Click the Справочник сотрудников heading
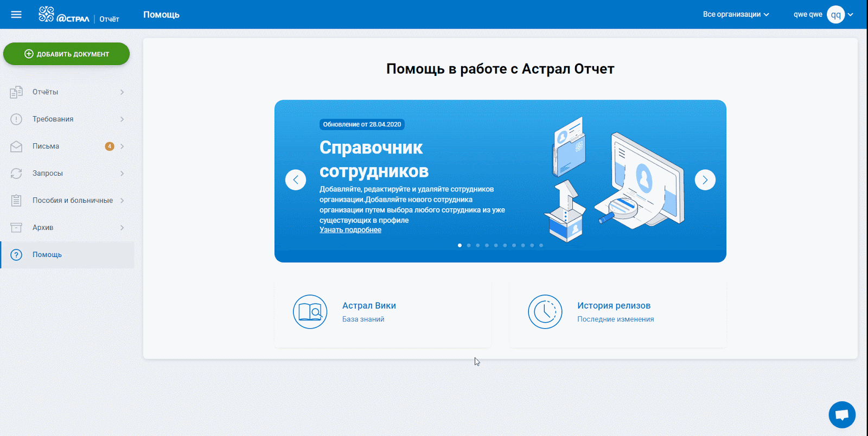This screenshot has height=436, width=868. [374, 159]
